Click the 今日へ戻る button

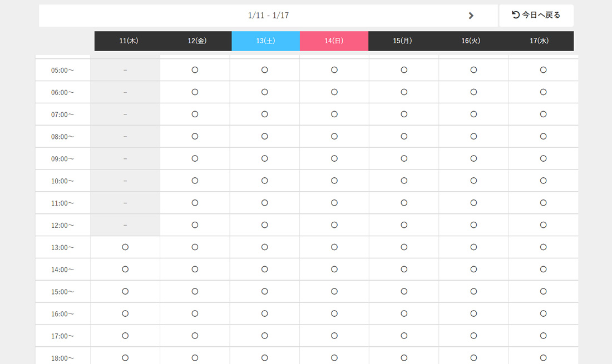[536, 16]
